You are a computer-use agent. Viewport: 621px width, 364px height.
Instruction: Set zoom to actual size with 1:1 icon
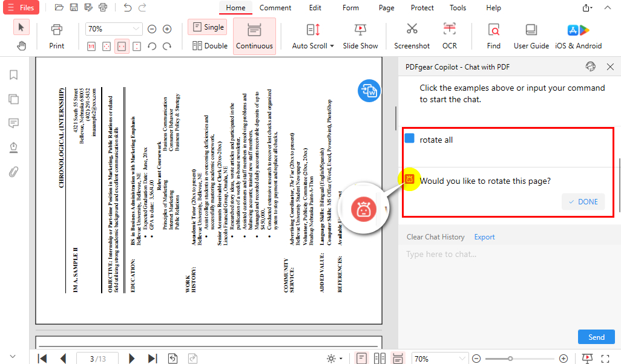[91, 46]
